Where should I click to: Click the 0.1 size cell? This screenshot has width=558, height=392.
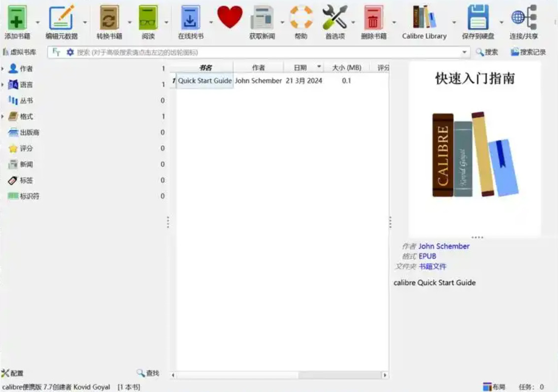(346, 81)
